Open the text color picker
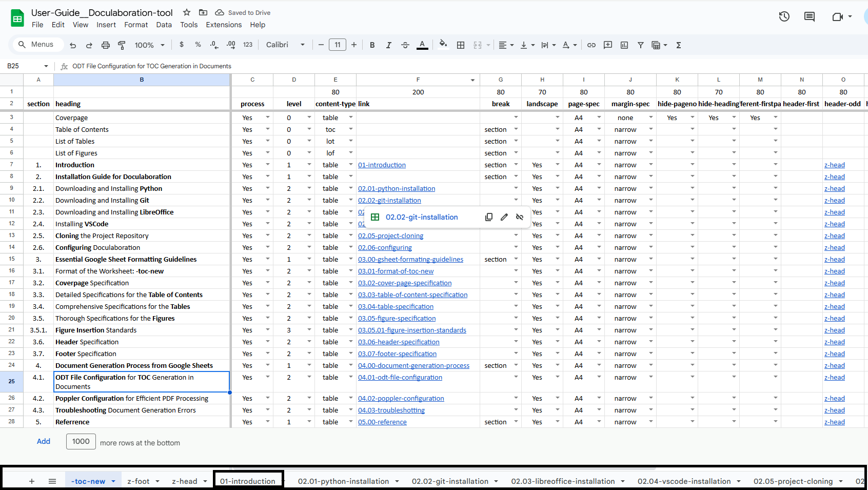Screen dimensions: 868x490 422,45
